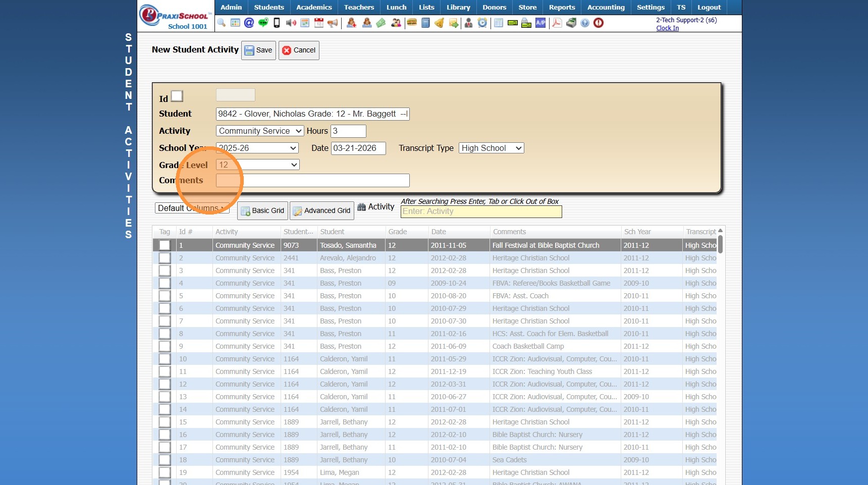The height and width of the screenshot is (485, 868).
Task: Open the Academics menu
Action: click(x=314, y=7)
